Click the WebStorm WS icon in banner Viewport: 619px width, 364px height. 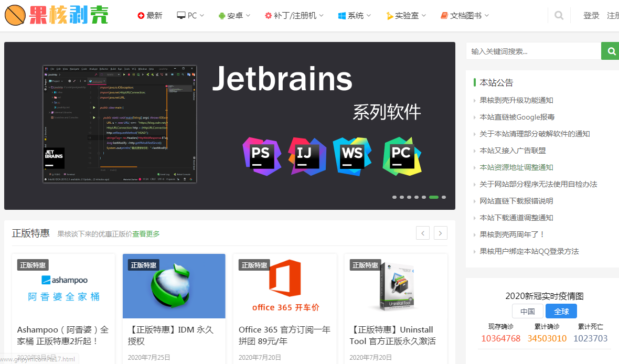point(352,156)
